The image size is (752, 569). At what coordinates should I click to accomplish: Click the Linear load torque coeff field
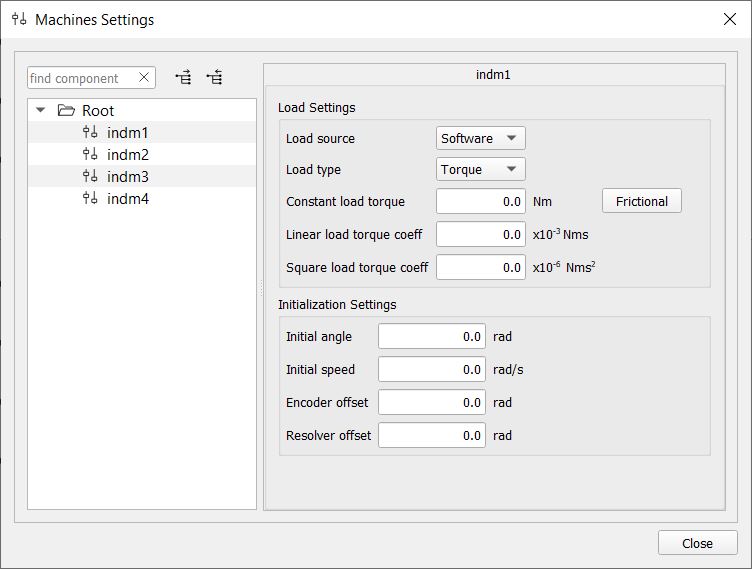(x=480, y=234)
